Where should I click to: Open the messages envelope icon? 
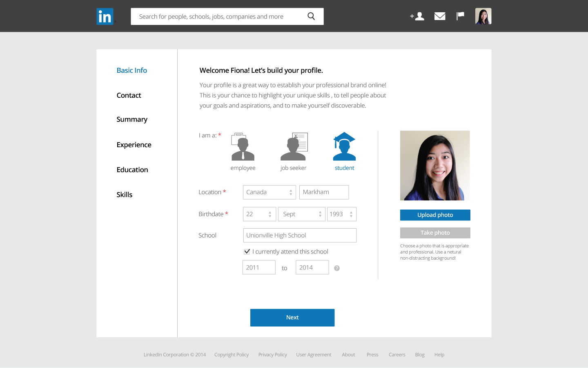pyautogui.click(x=440, y=16)
